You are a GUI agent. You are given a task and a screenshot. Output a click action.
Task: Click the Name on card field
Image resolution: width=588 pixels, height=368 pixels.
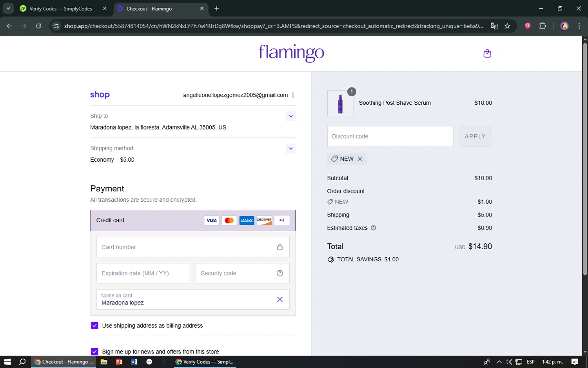click(193, 299)
